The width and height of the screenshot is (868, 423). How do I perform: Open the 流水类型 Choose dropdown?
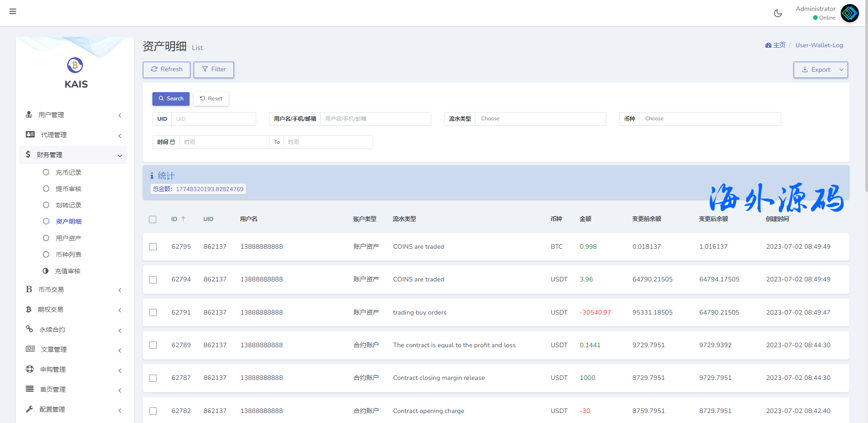coord(540,119)
